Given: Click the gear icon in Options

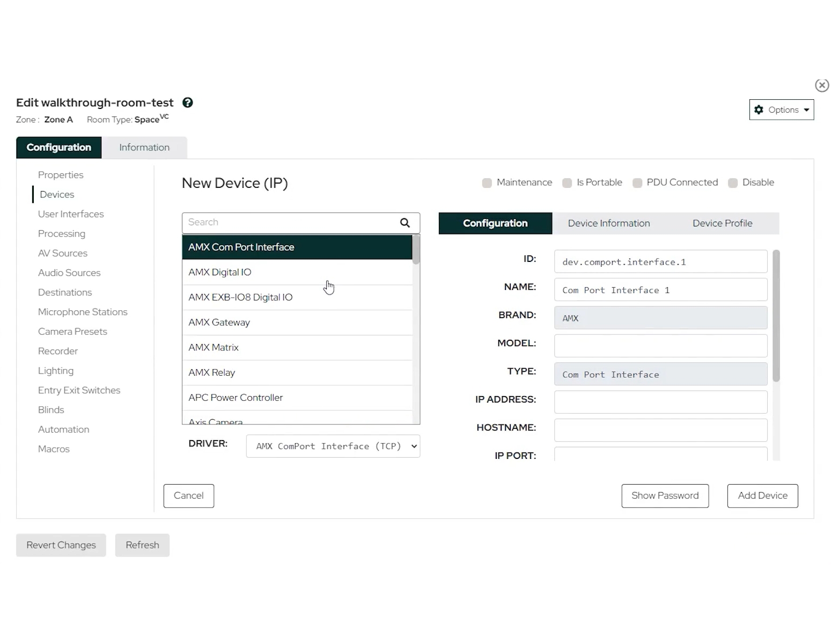Looking at the screenshot, I should [x=759, y=109].
